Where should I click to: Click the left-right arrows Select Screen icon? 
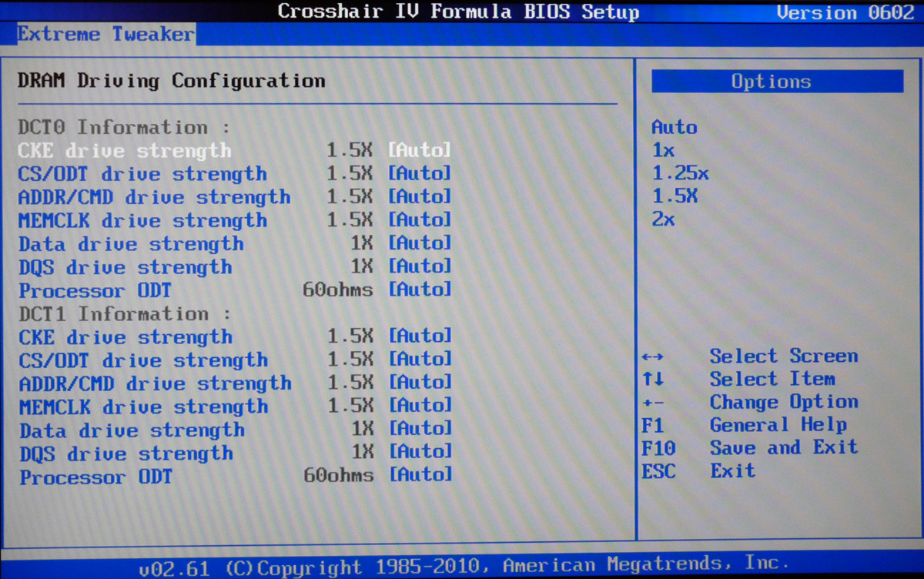click(652, 356)
